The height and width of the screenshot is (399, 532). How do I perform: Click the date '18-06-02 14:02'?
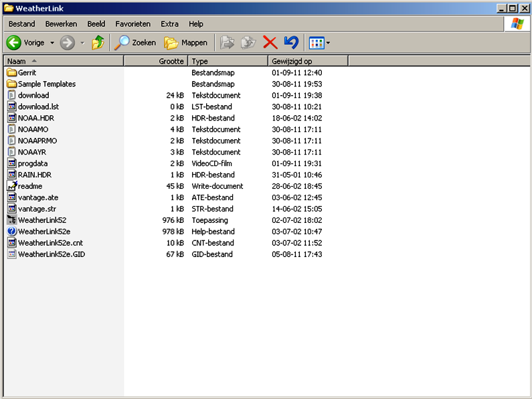[297, 118]
